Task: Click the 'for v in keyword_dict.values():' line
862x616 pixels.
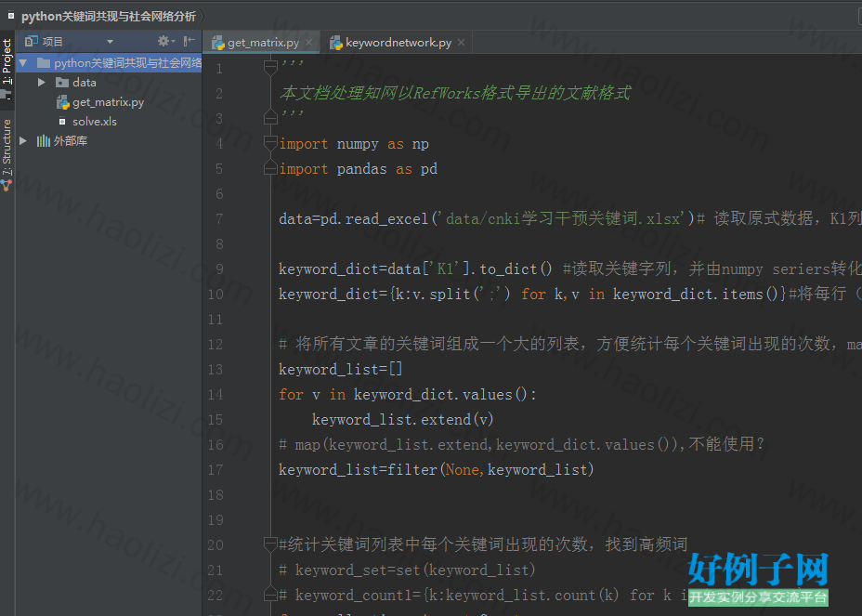Action: pos(408,394)
